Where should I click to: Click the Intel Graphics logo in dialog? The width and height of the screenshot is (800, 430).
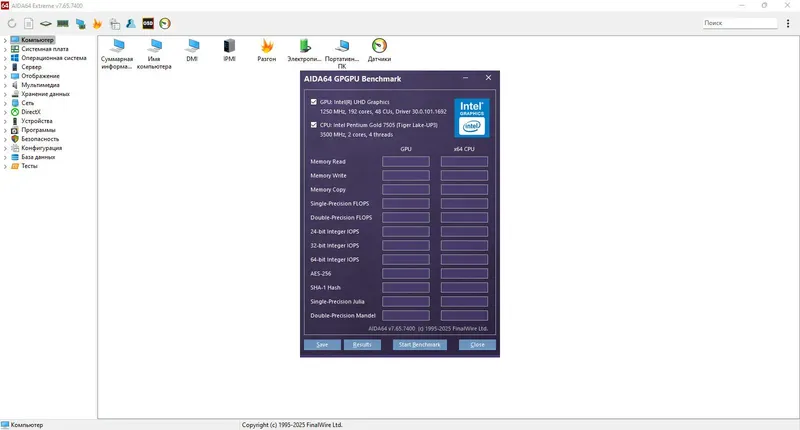472,118
